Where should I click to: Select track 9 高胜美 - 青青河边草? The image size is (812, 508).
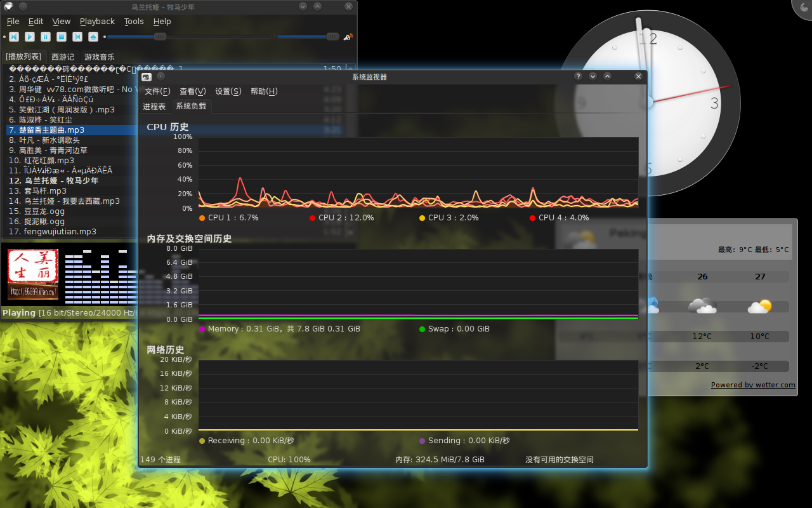pos(71,150)
